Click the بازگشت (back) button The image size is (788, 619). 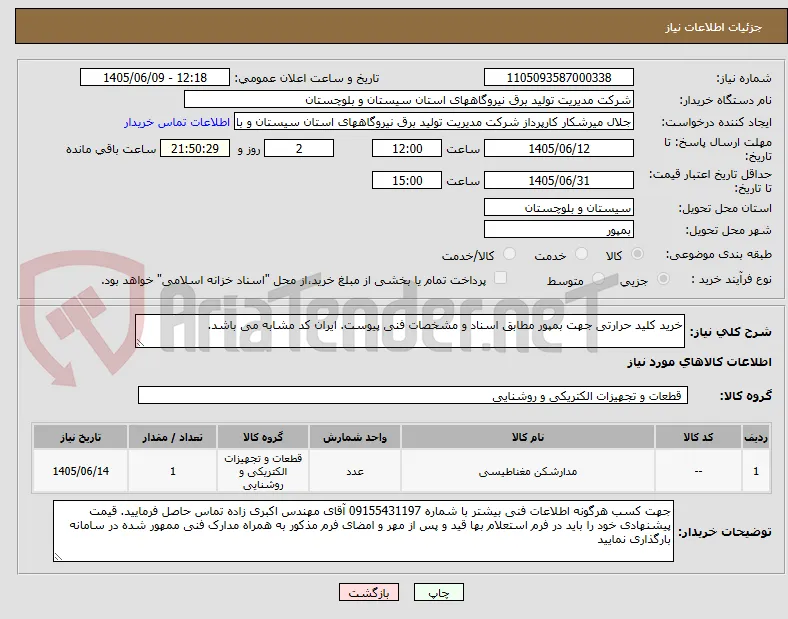pos(369,592)
